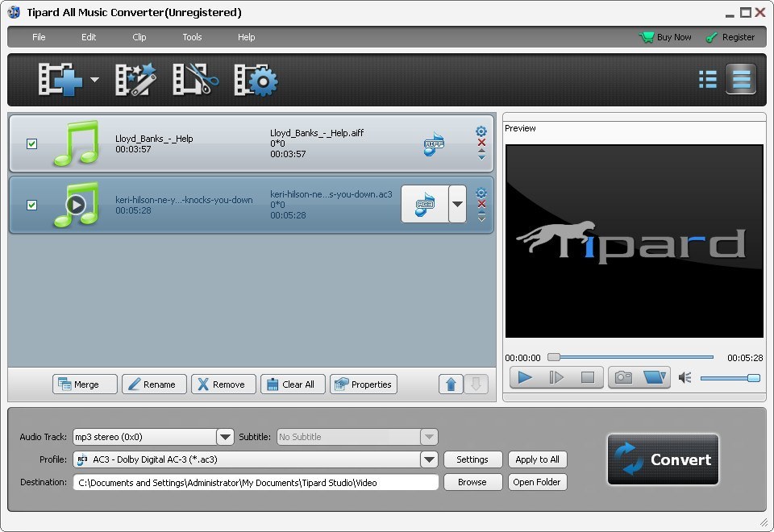Open the Effect editing wand icon
Screen dimensions: 774x532
pyautogui.click(x=135, y=80)
